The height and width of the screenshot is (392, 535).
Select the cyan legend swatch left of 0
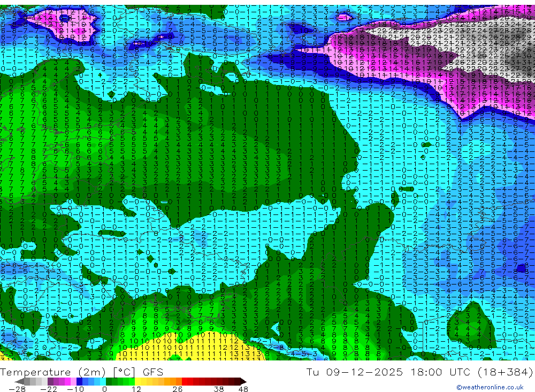pos(103,381)
